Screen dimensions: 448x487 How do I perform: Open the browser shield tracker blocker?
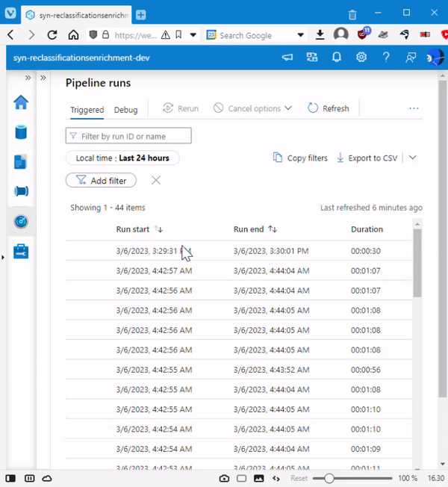pos(93,34)
